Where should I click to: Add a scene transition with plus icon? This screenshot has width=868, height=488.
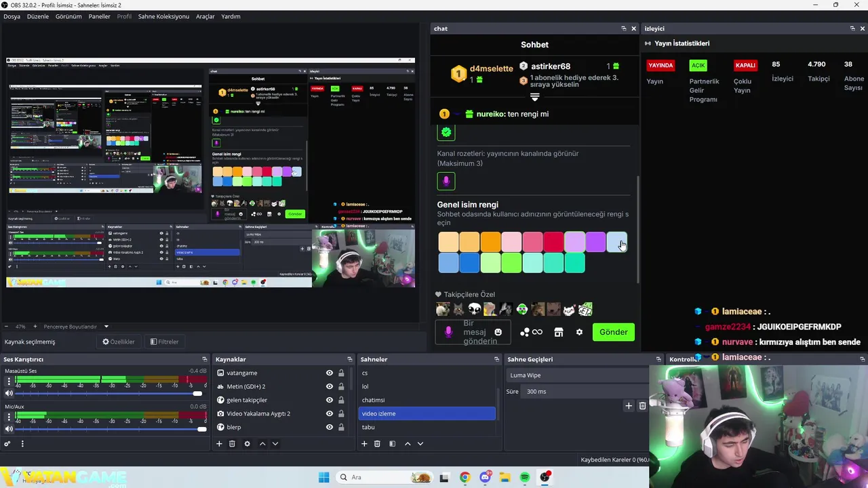[629, 406]
